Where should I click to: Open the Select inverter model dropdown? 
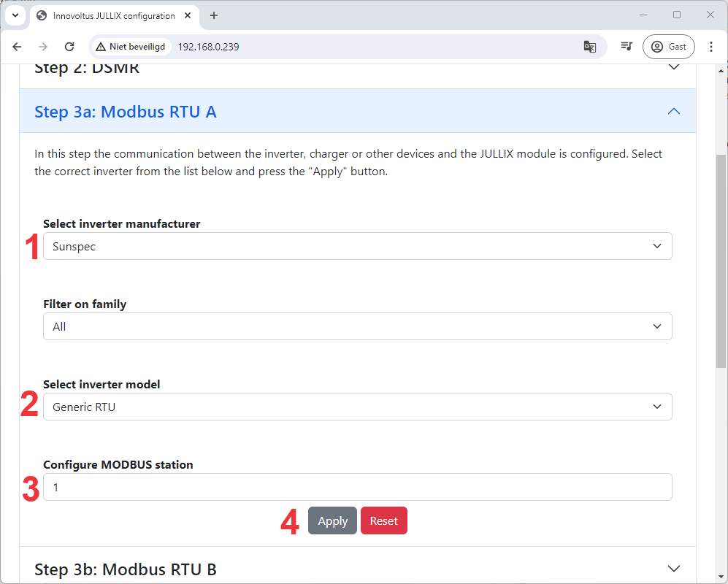point(357,407)
